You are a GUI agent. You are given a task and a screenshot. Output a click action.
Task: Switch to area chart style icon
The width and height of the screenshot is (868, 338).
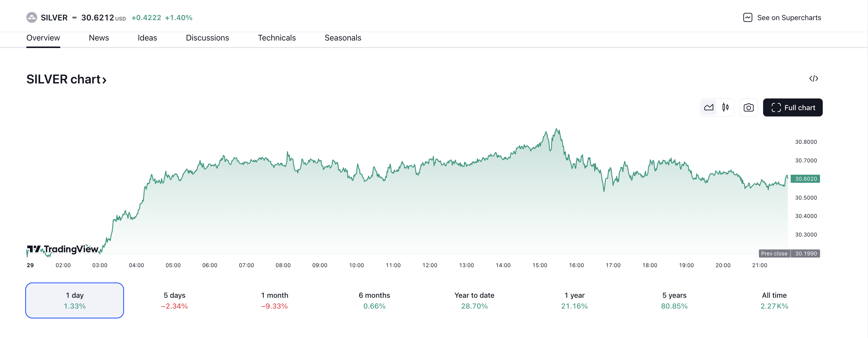click(709, 107)
